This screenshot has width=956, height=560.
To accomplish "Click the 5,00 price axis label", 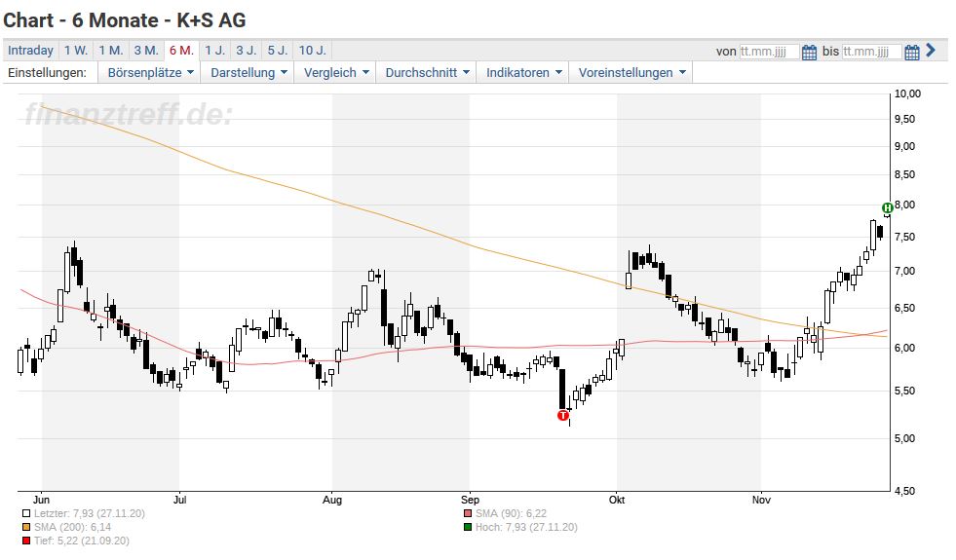I will click(x=904, y=438).
